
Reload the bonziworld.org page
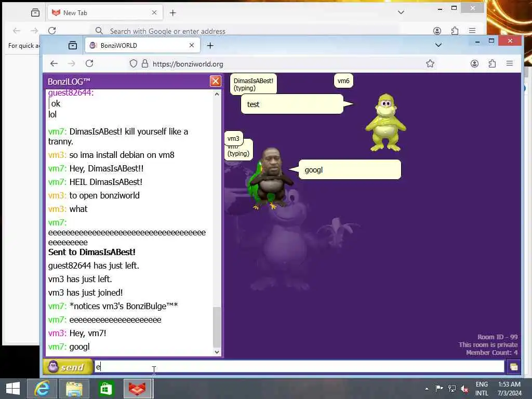click(89, 63)
